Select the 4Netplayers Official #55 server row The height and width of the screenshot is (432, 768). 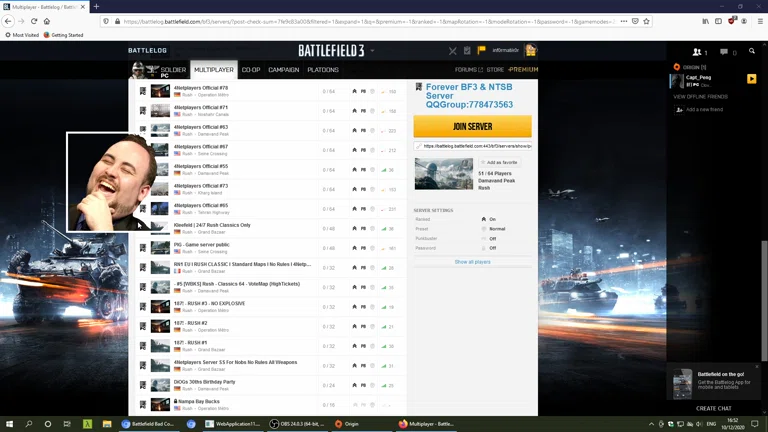click(270, 169)
